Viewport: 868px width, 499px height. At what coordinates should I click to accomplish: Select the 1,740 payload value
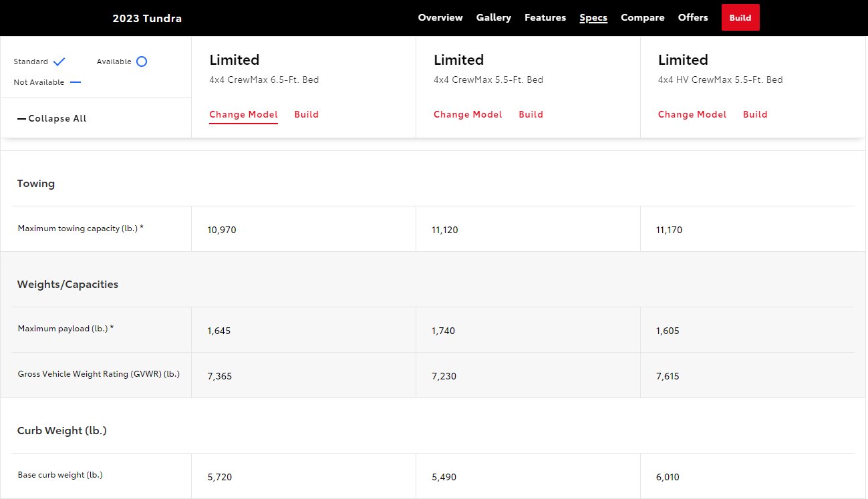point(444,331)
